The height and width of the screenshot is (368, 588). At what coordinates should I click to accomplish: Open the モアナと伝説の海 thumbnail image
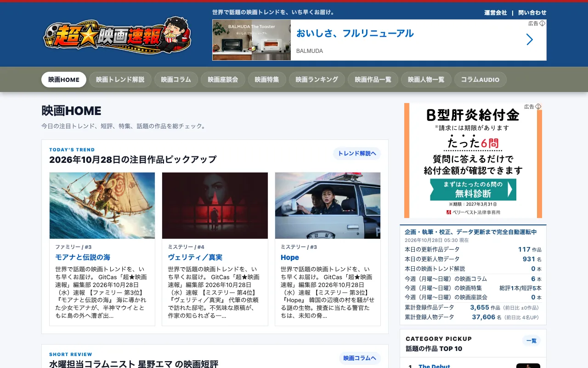(102, 206)
